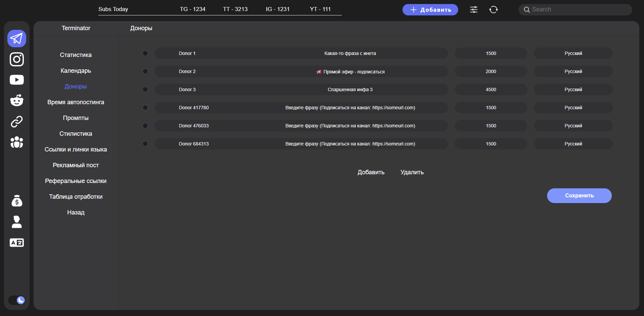The height and width of the screenshot is (316, 644).
Task: Open language dropdown for Donor 2
Action: (x=573, y=71)
